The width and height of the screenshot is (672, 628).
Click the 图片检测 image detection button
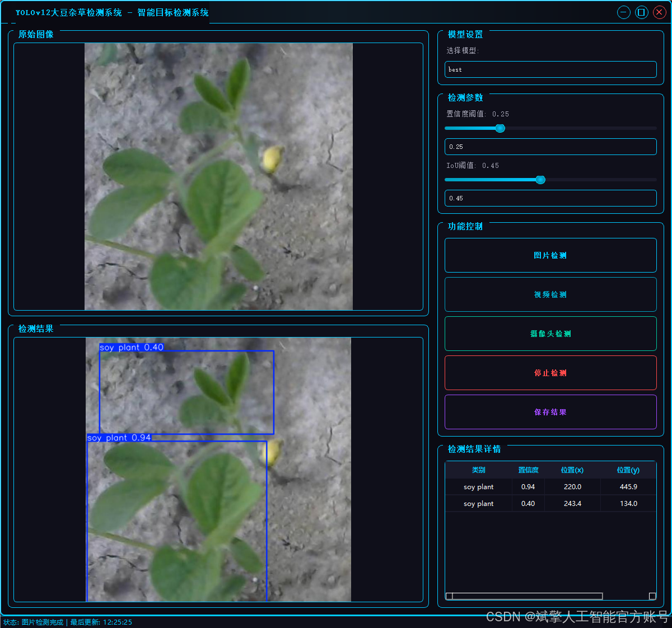(550, 255)
